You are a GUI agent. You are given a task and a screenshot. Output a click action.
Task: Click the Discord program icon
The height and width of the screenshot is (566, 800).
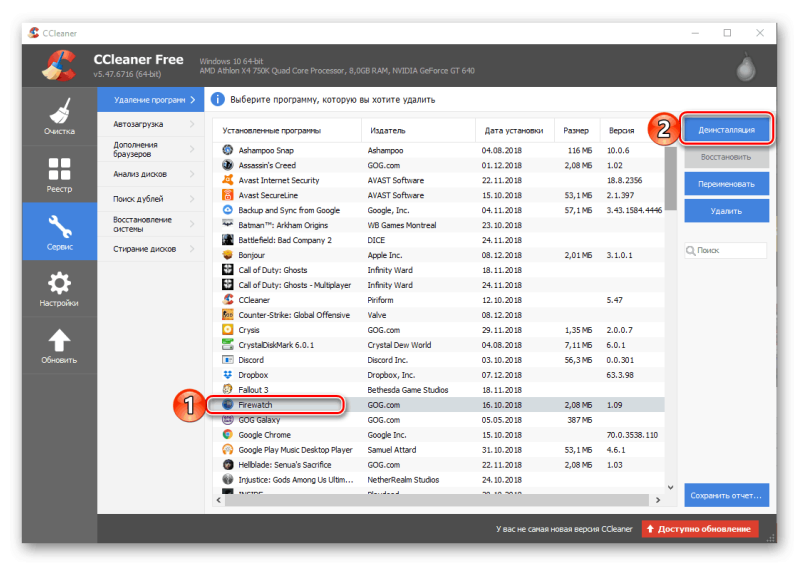(228, 360)
